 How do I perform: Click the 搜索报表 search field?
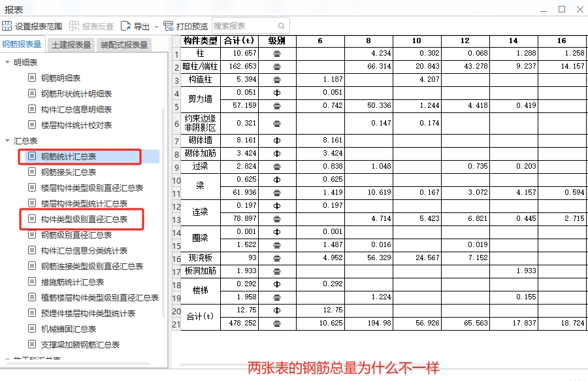point(250,26)
